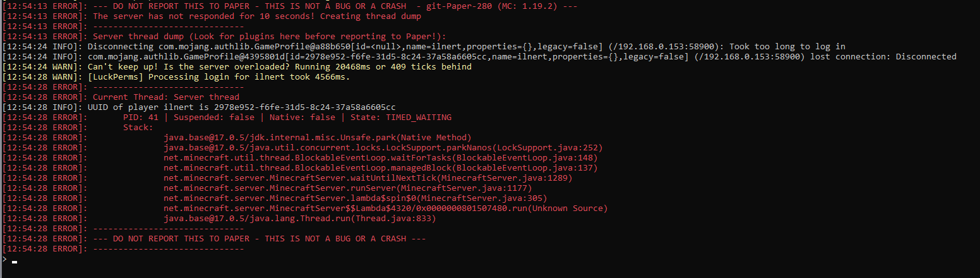
Task: Click the BlockableEventLoop.managedBlock stack frame
Action: tap(300, 168)
